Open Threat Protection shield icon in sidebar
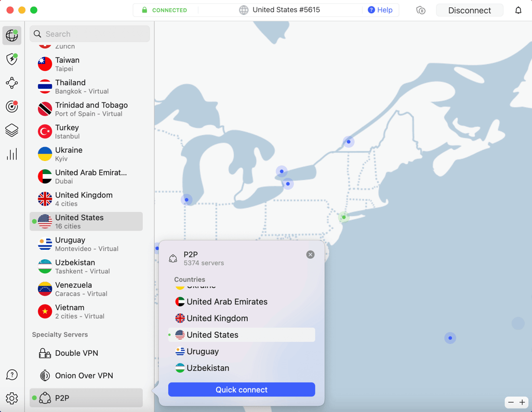 click(12, 59)
